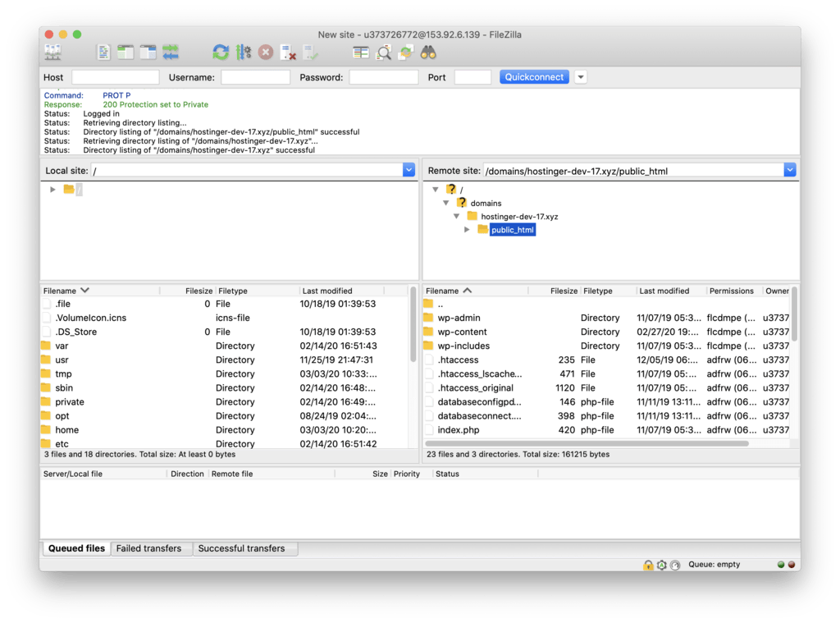The height and width of the screenshot is (623, 840).
Task: Open the Site Manager
Action: pos(52,52)
